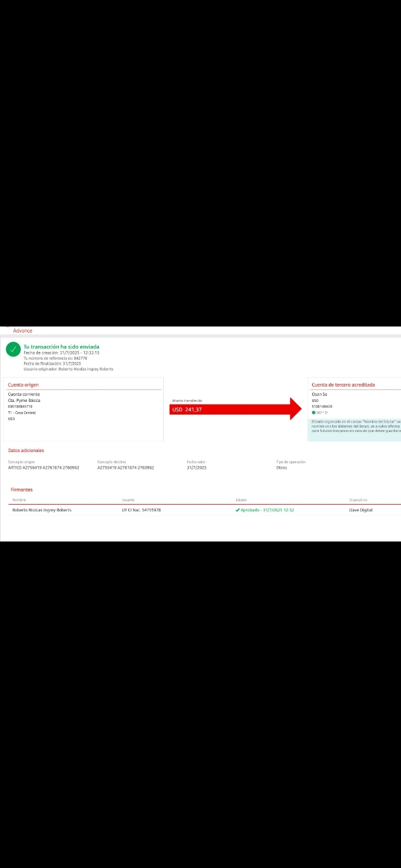
Task: Click the origin account number 006100845739
Action: (20, 406)
